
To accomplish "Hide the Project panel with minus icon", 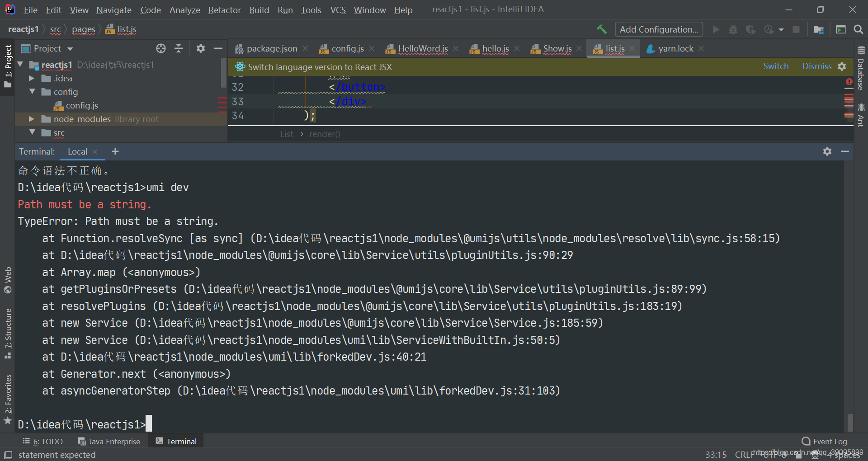I will pos(218,48).
